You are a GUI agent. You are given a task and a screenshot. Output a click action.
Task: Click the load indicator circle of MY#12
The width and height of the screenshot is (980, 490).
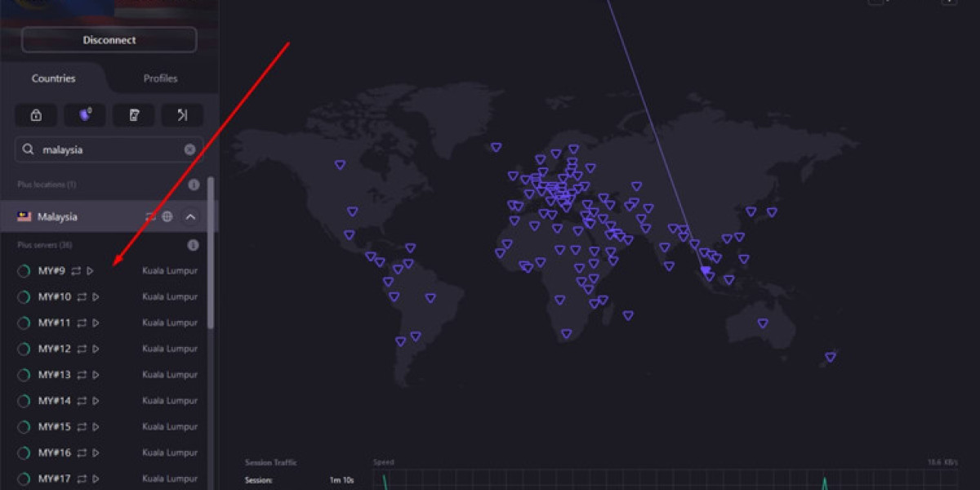[24, 348]
